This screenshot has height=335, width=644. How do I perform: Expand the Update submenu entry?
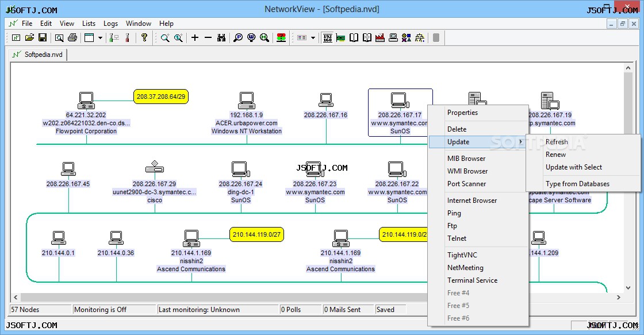(478, 141)
